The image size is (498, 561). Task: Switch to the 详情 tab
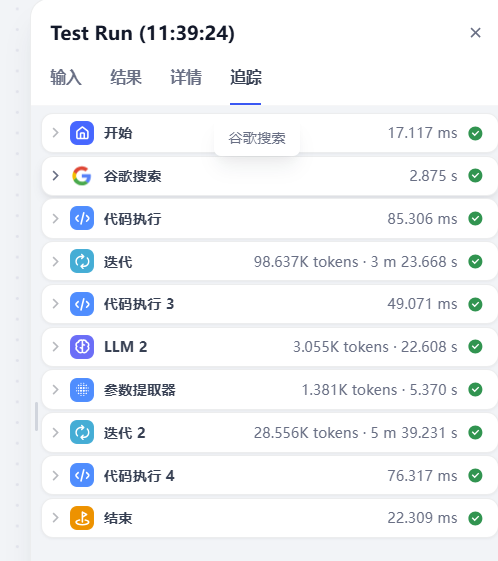(186, 77)
